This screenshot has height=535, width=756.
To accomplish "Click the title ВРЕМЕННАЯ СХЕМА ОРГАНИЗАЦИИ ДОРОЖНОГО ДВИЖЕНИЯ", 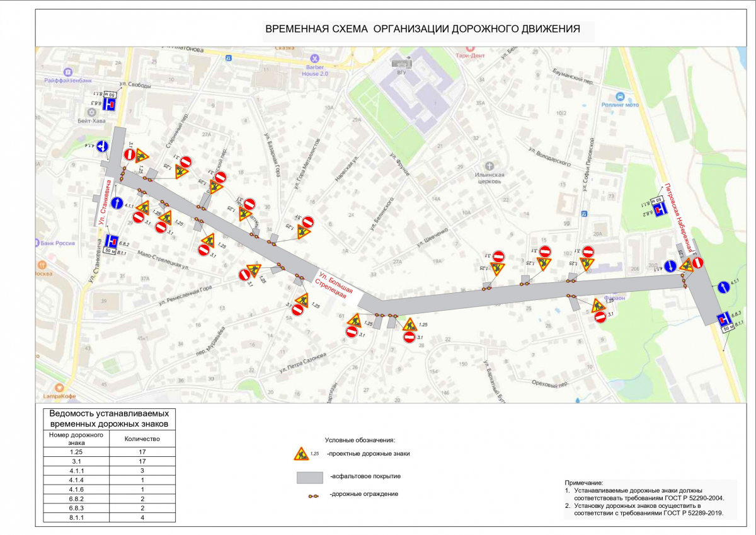I will pos(422,29).
